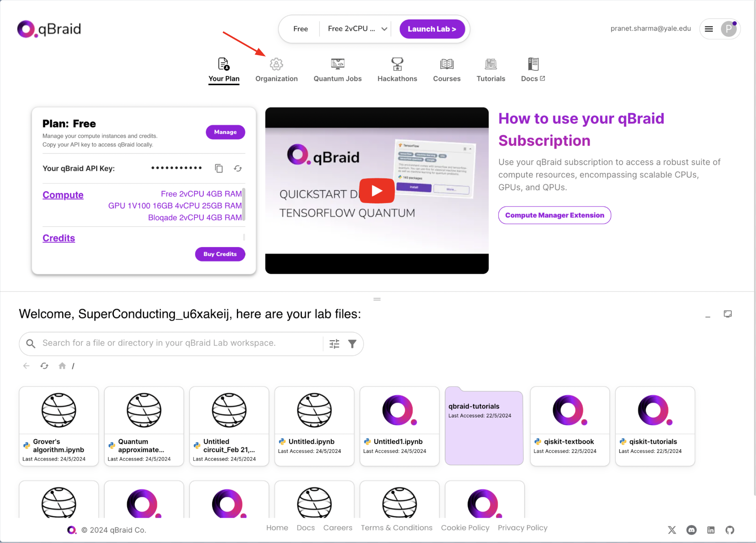756x543 pixels.
Task: Open the Your Plan tab
Action: coord(224,70)
